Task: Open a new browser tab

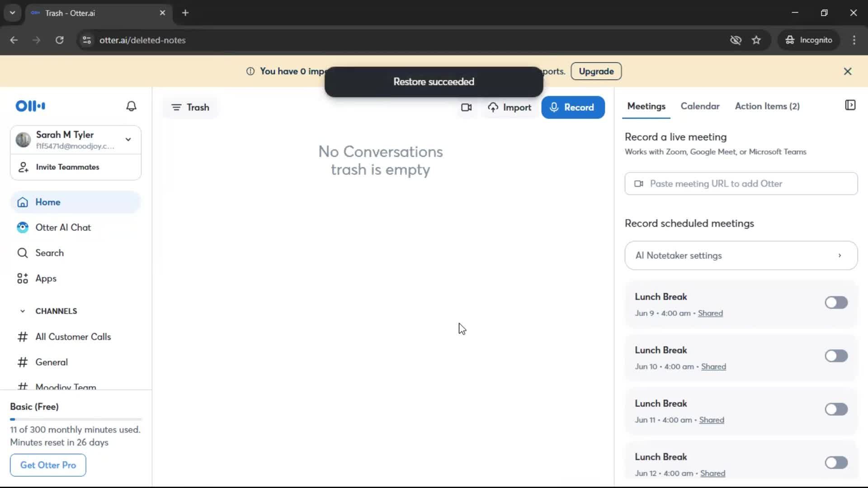Action: click(x=185, y=13)
